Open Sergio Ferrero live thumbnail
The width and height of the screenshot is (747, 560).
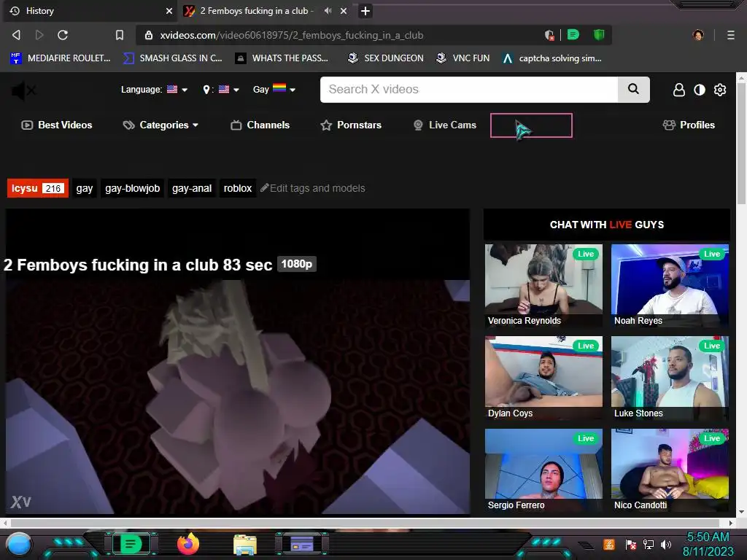pos(543,470)
